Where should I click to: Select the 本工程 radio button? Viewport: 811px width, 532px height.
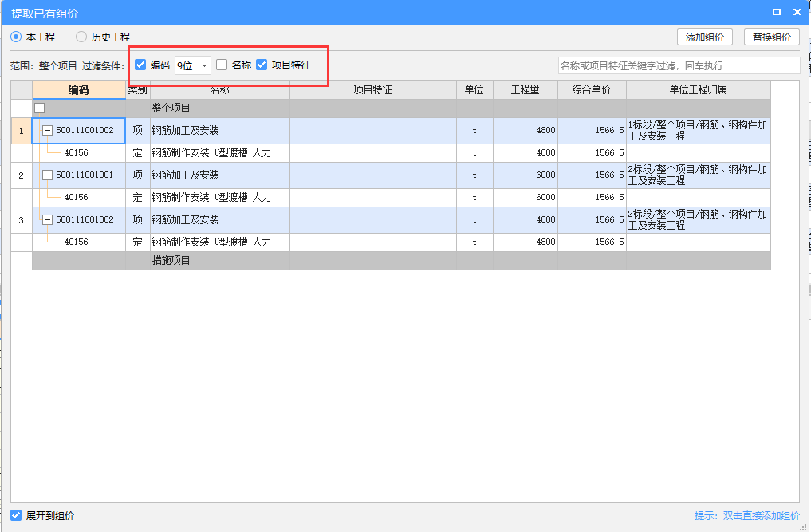[16, 37]
